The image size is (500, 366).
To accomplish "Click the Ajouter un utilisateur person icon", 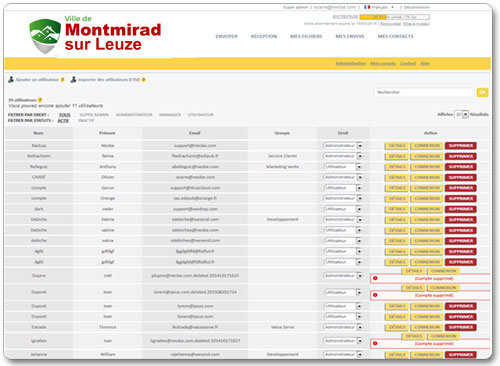I will [11, 80].
